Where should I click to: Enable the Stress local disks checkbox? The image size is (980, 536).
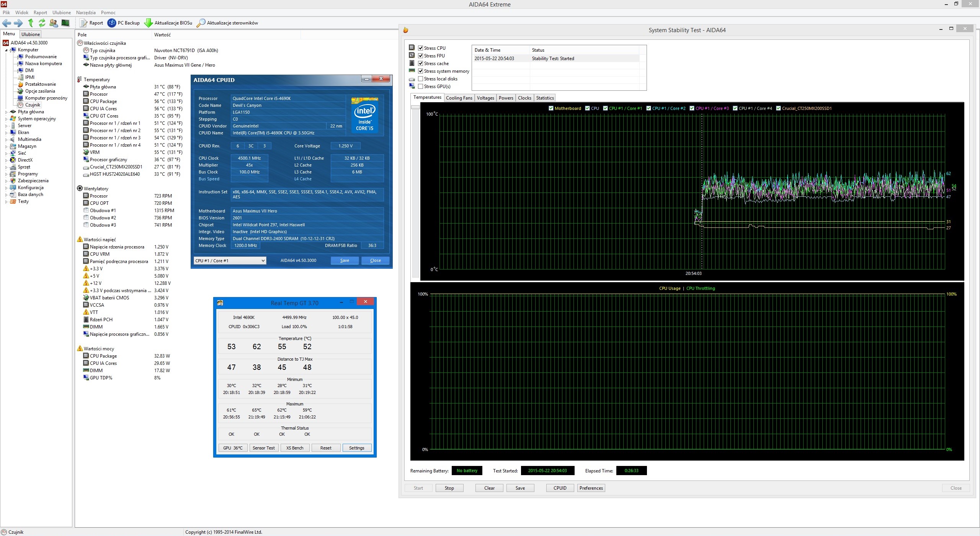coord(421,79)
